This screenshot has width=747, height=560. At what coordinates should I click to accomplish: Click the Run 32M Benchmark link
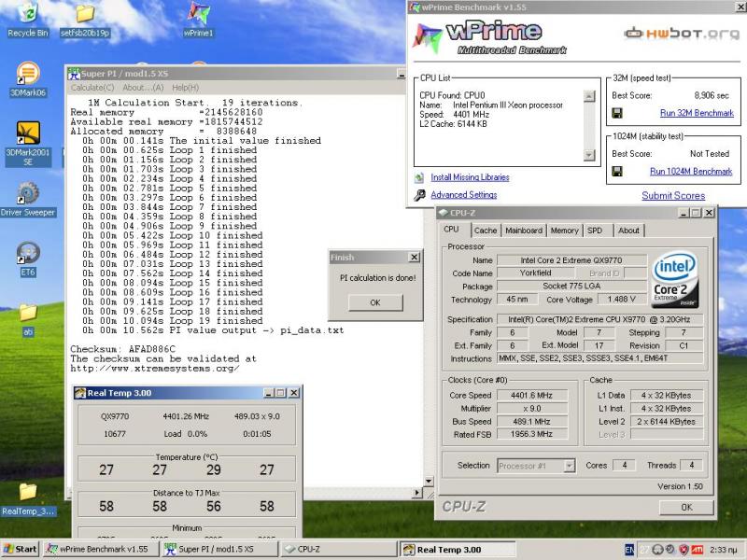[x=697, y=113]
